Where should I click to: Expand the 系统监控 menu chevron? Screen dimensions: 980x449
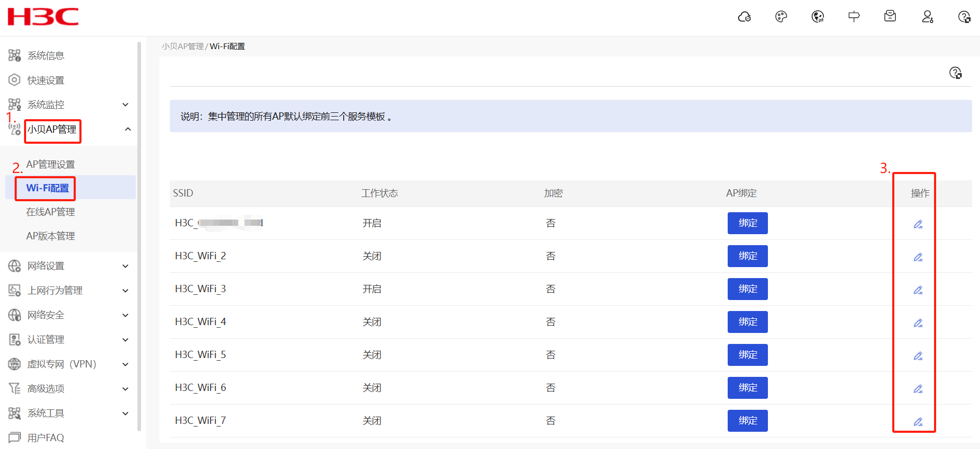[125, 105]
